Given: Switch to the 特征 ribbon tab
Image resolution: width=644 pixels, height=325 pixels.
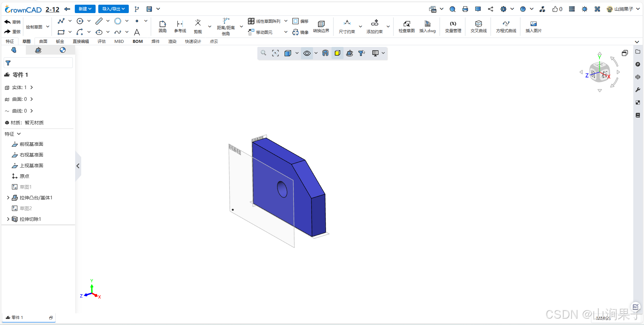Looking at the screenshot, I should coord(10,42).
